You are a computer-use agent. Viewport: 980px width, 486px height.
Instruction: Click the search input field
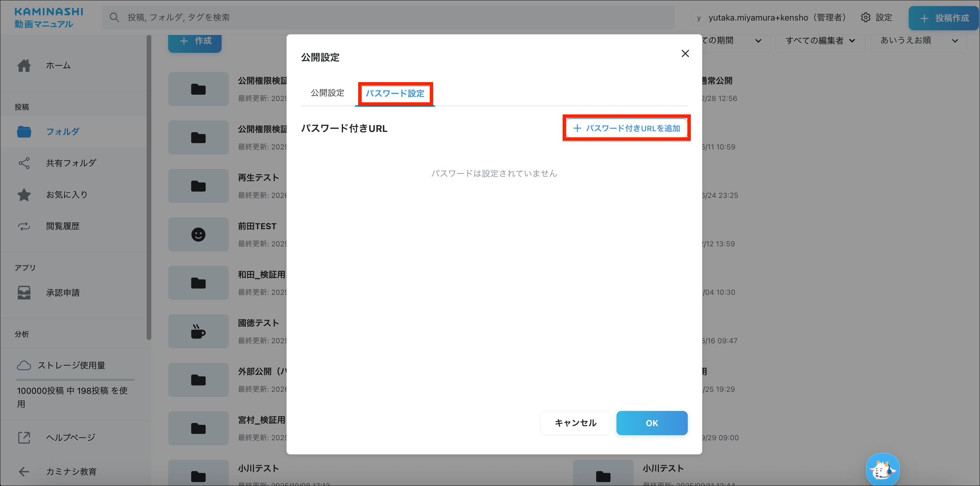coord(388,18)
